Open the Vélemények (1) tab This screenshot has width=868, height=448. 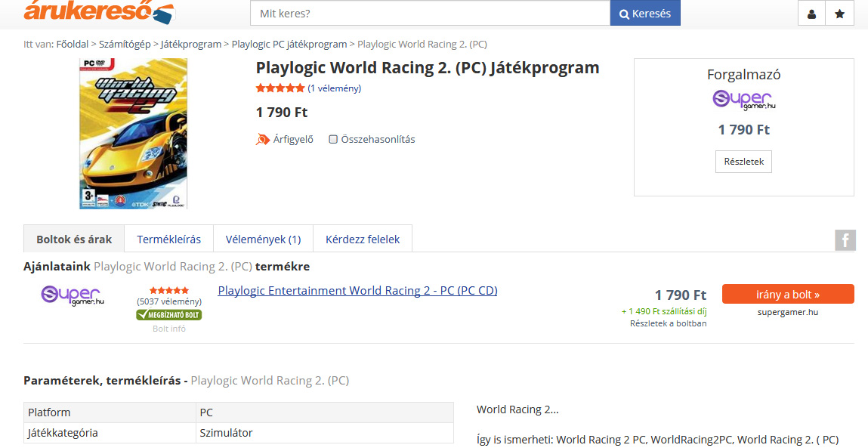263,239
